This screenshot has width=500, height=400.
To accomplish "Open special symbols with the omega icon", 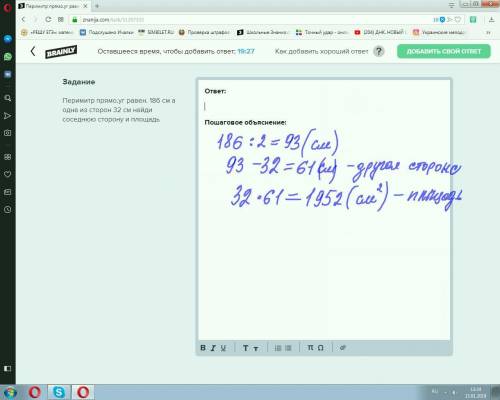I will tap(320, 348).
